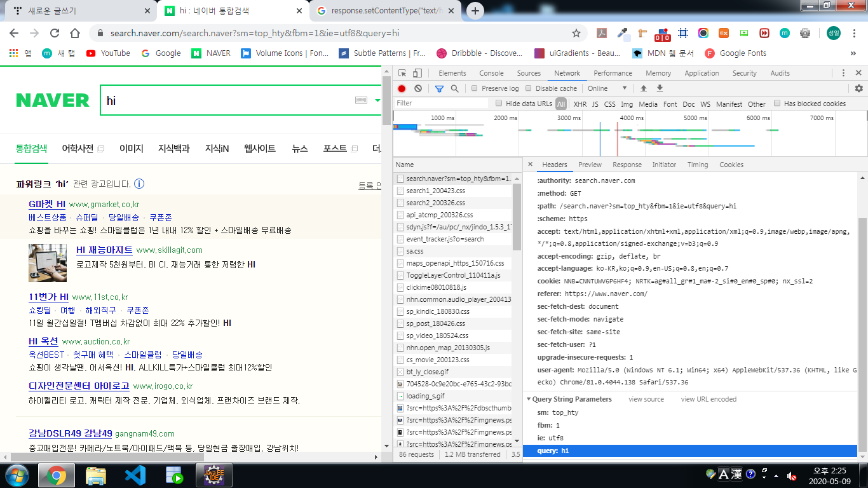This screenshot has width=868, height=488.
Task: Filter requests by JS type
Action: click(x=595, y=104)
